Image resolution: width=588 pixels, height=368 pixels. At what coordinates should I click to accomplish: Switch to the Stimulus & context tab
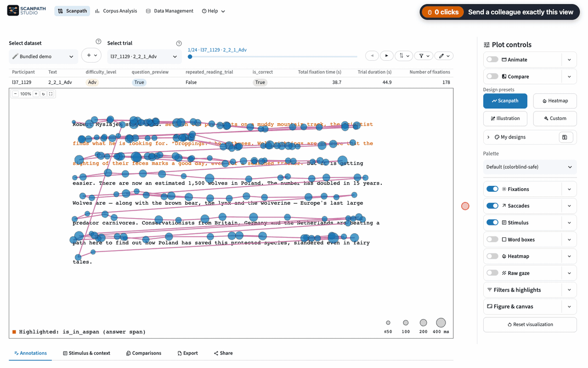86,353
